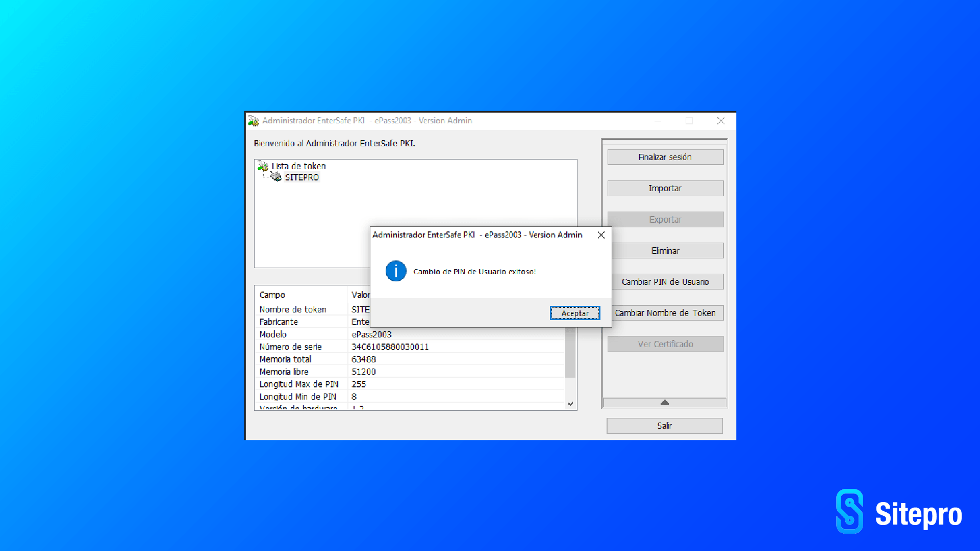Close the main EnterSafe PKI window
The image size is (980, 551).
(x=720, y=121)
